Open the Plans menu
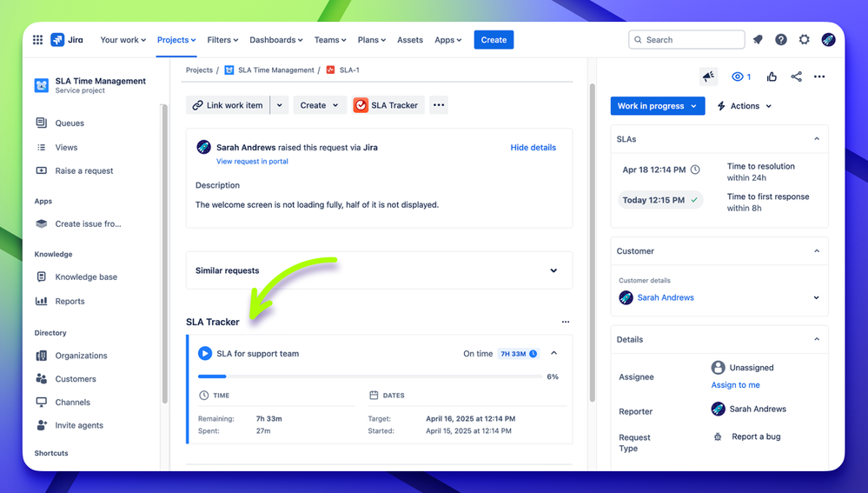The height and width of the screenshot is (493, 868). coord(372,40)
